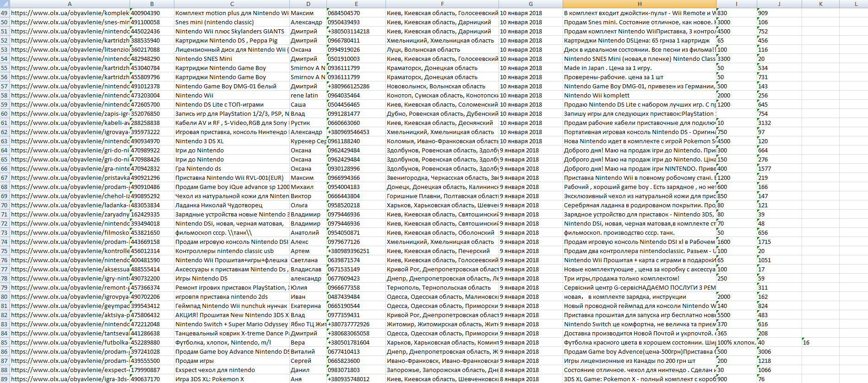Click the "Nintendo 3 DS XL" cell
The height and width of the screenshot is (383, 868).
(232, 141)
